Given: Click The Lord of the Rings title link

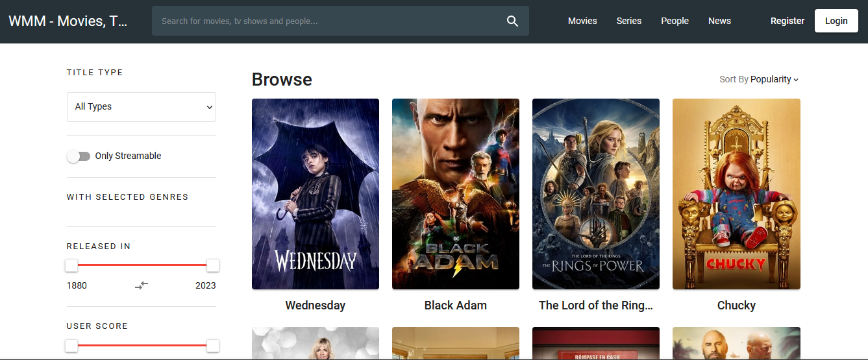Looking at the screenshot, I should click(x=595, y=306).
